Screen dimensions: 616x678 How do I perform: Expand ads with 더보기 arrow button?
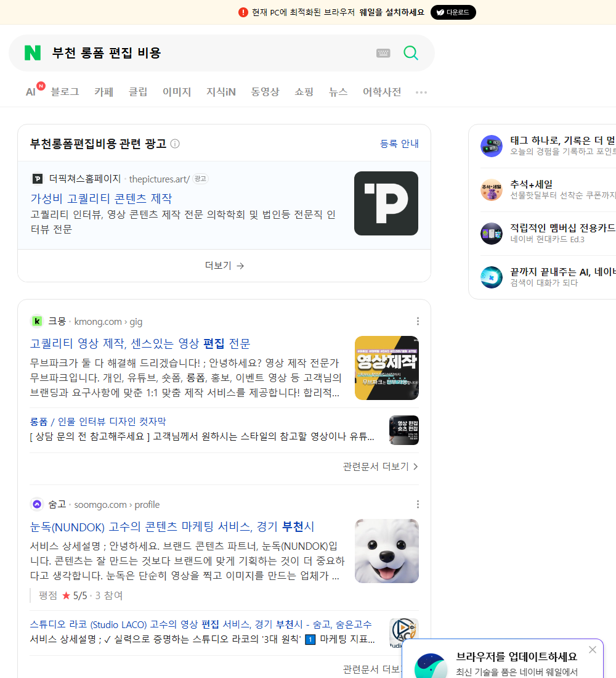click(x=224, y=266)
